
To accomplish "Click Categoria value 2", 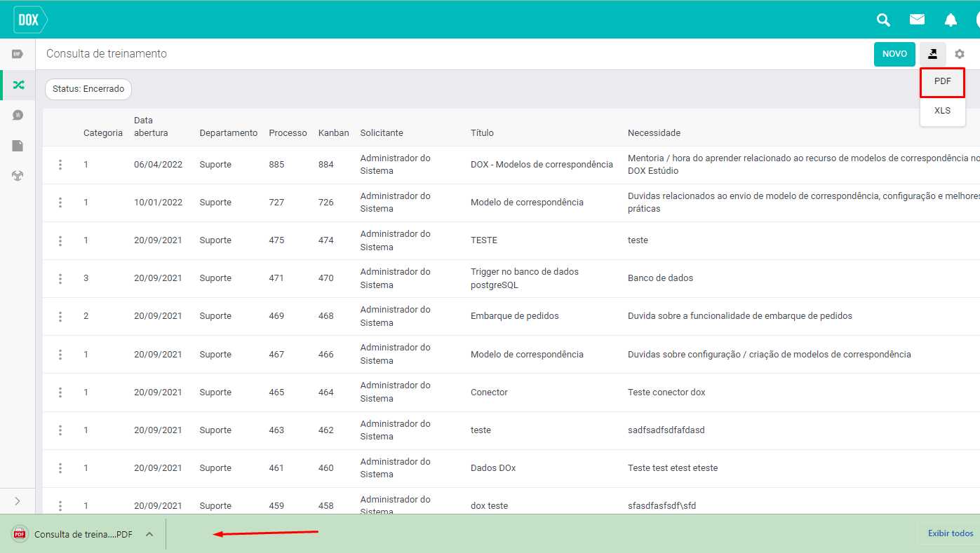I will (x=86, y=316).
